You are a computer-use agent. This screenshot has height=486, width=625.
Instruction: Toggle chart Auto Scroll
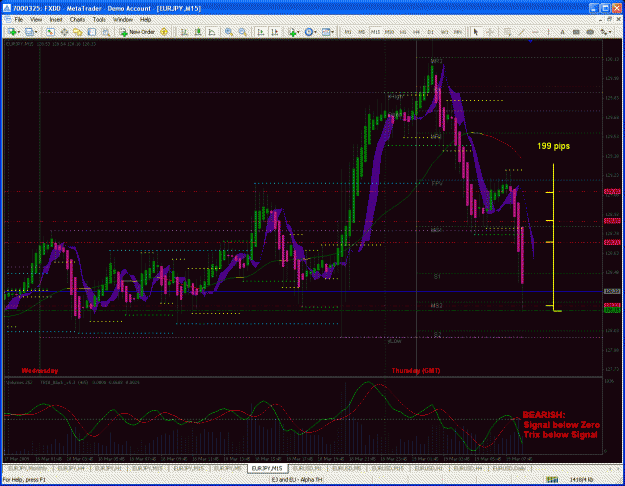[x=261, y=32]
